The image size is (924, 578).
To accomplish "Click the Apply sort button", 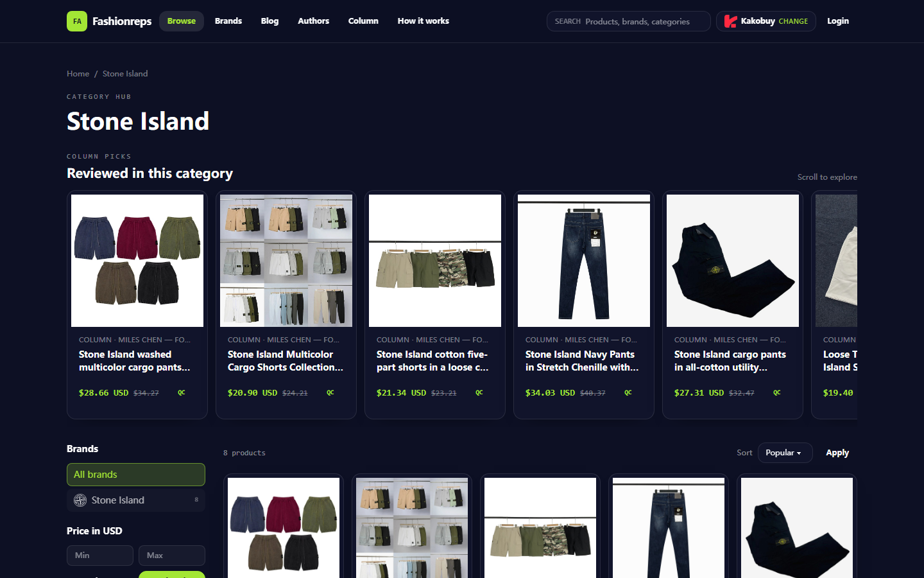I will 837,453.
